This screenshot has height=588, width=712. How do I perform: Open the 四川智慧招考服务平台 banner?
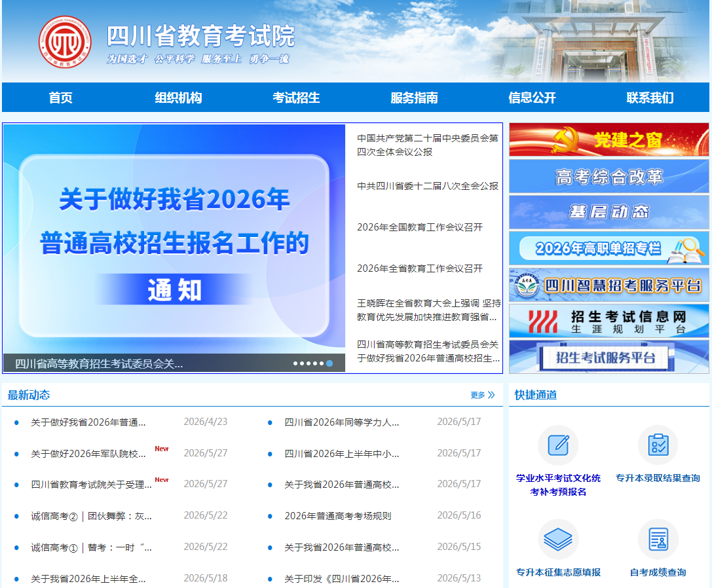point(609,285)
